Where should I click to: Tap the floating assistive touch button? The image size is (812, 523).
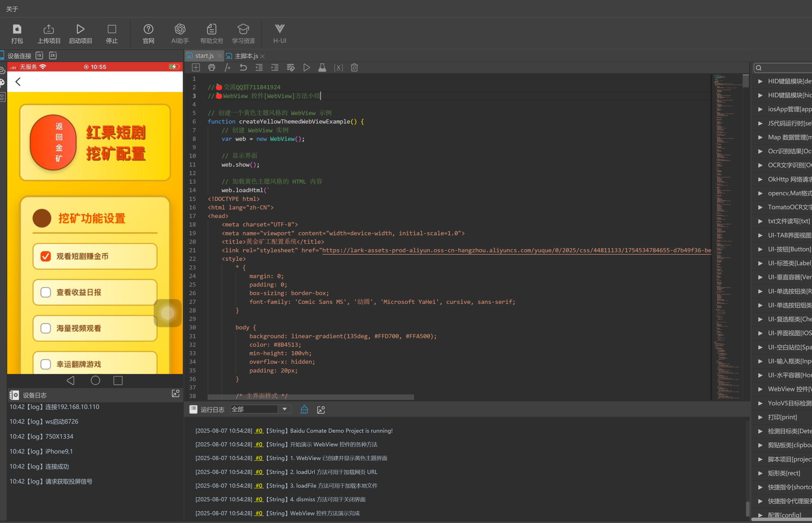(x=168, y=313)
